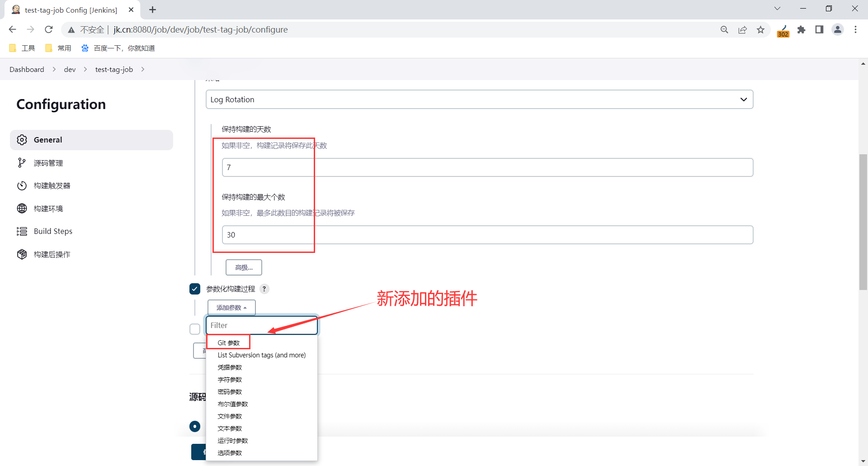Screen dimensions: 868x466
Task: Expand the chevron after test-tag-job breadcrumb
Action: click(x=143, y=69)
